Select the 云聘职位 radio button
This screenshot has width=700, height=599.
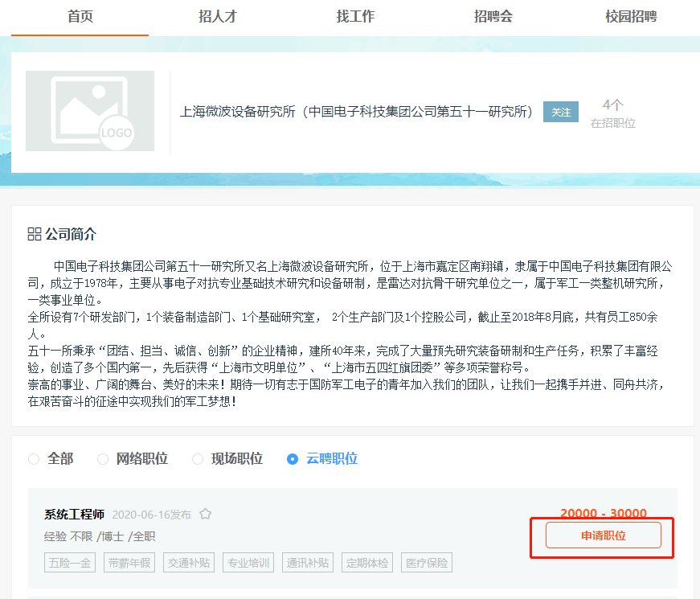point(293,459)
